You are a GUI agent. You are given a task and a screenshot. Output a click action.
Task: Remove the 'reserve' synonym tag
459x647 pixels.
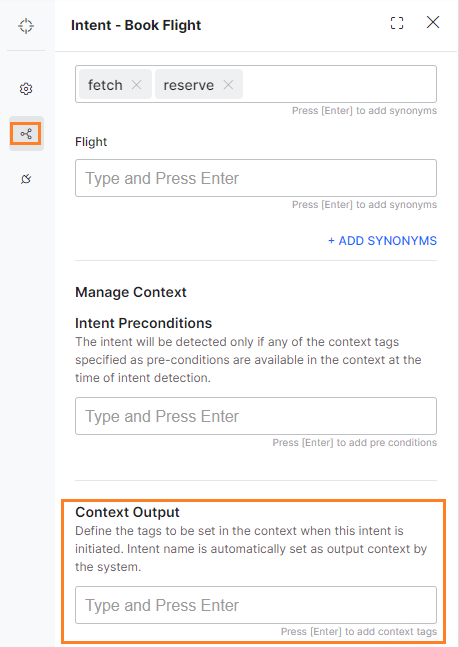coord(228,85)
